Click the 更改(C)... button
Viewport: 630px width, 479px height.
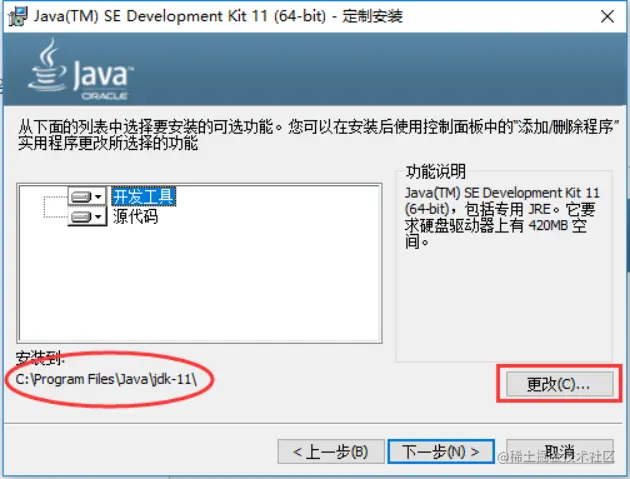point(559,384)
